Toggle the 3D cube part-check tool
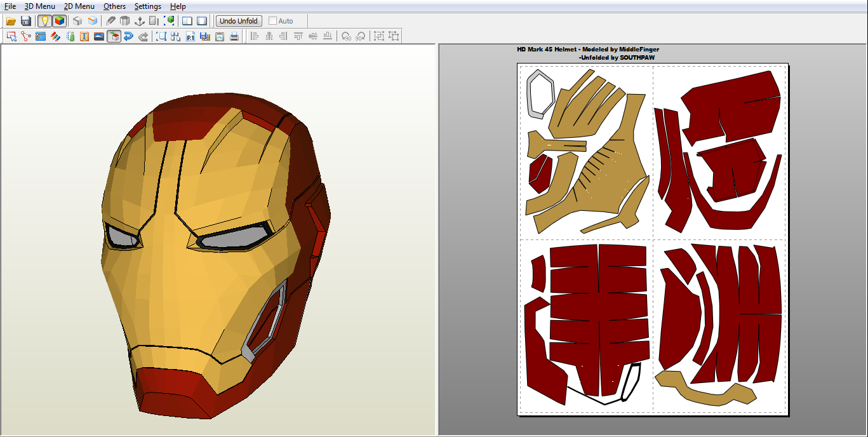The image size is (868, 437). tap(114, 36)
